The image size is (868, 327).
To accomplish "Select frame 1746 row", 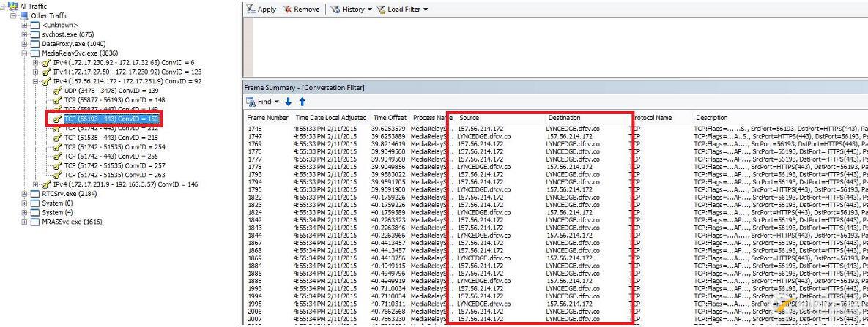I will [x=557, y=128].
